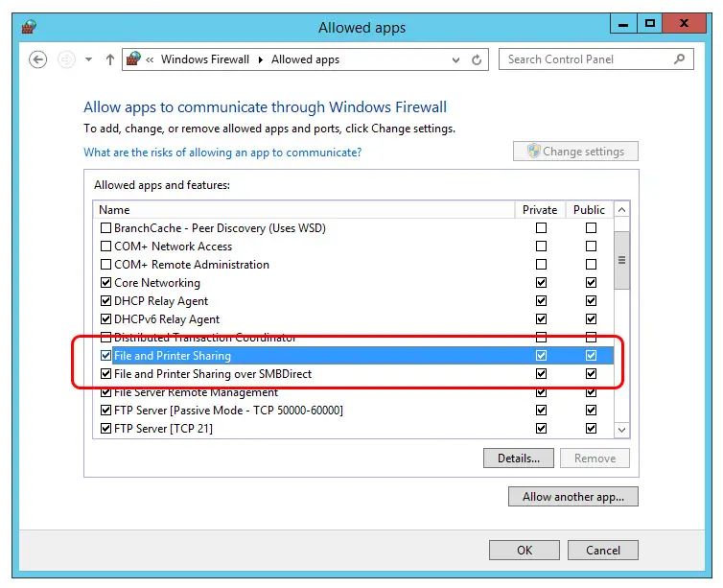This screenshot has height=588, width=723.
Task: Click the Back navigation arrow
Action: click(38, 59)
